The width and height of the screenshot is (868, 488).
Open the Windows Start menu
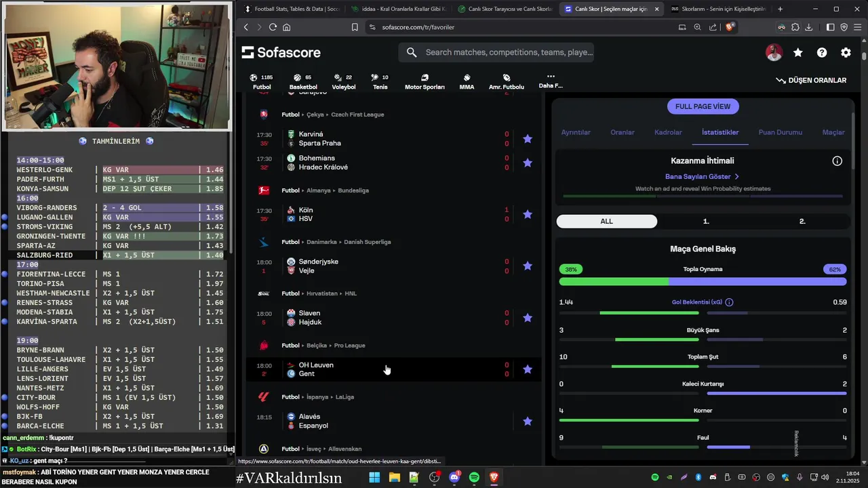pyautogui.click(x=374, y=477)
